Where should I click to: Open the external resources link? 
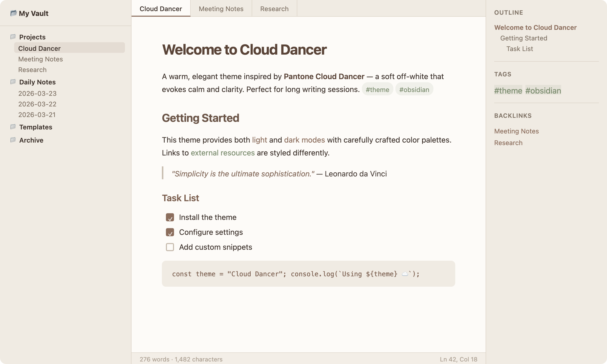223,153
